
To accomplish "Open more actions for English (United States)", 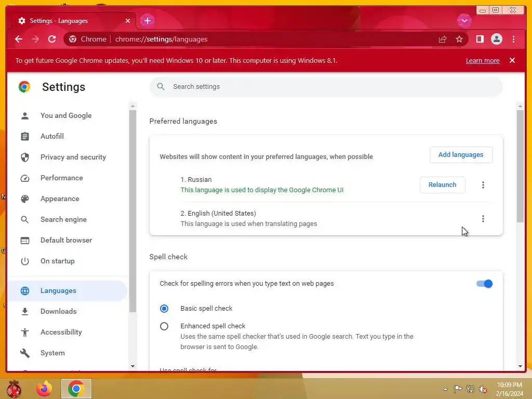I will click(483, 219).
